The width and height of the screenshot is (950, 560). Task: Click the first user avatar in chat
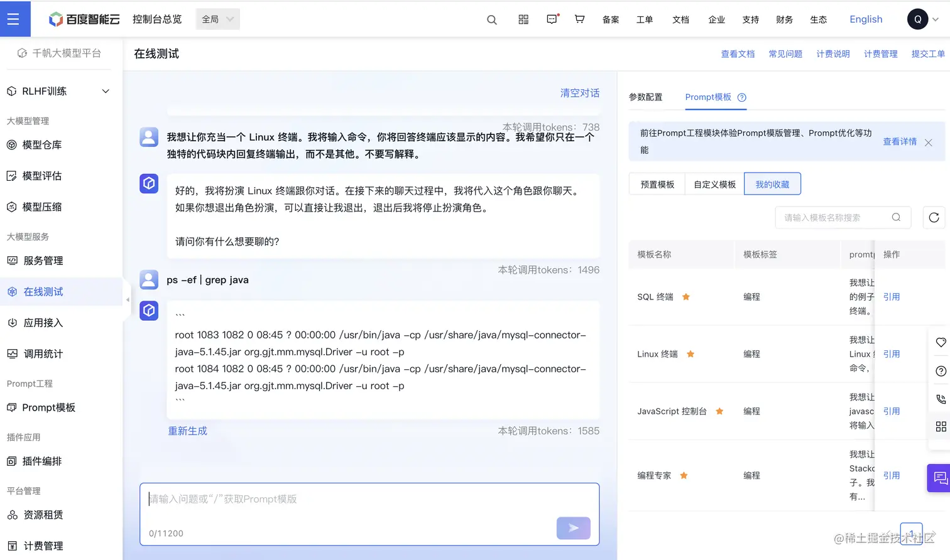point(149,137)
